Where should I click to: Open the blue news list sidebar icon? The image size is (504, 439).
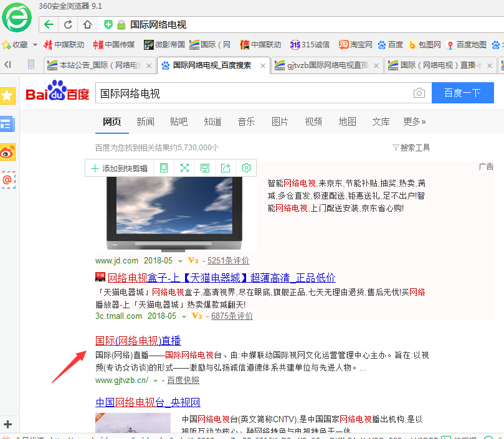coord(7,124)
